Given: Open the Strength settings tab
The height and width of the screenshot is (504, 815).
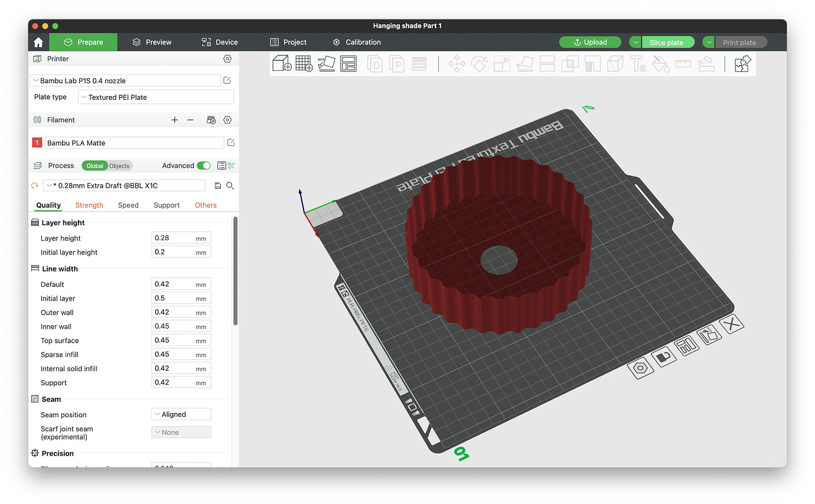Looking at the screenshot, I should 89,205.
